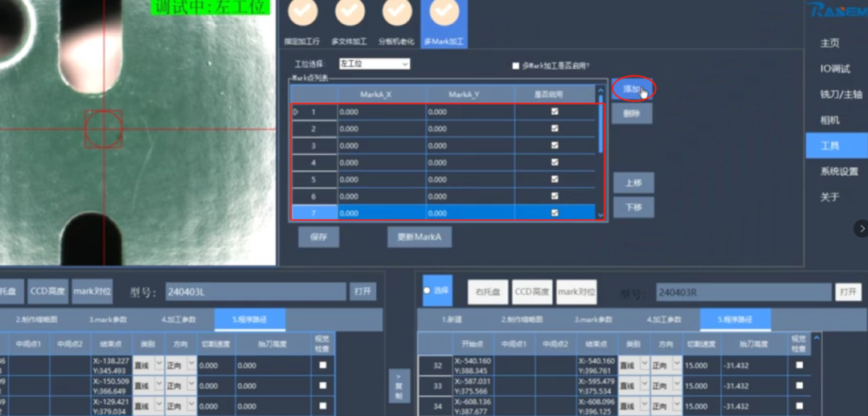
Task: Uncheck 是否启用 for Mark row 3
Action: point(555,145)
